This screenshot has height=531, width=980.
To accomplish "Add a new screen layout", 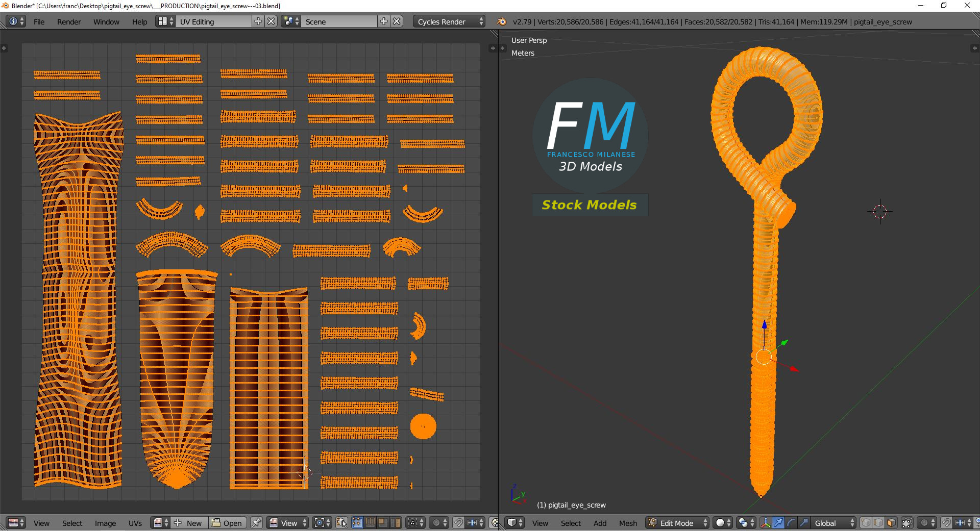I will tap(258, 21).
